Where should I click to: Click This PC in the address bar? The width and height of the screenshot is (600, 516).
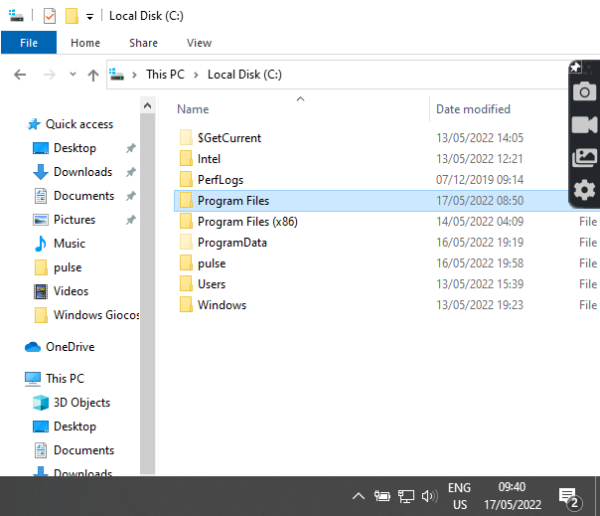click(x=165, y=74)
